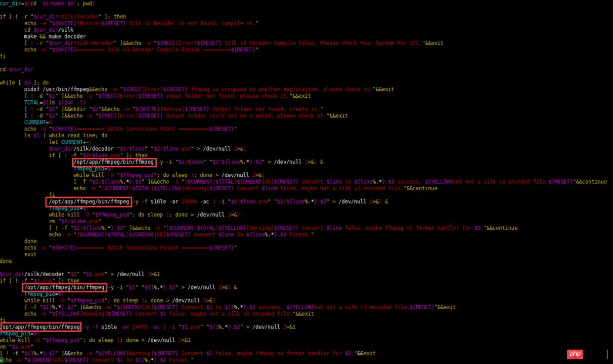The image size is (613, 364).
Task: Click "ls $1 | while read line; do"
Action: [x=65, y=135]
